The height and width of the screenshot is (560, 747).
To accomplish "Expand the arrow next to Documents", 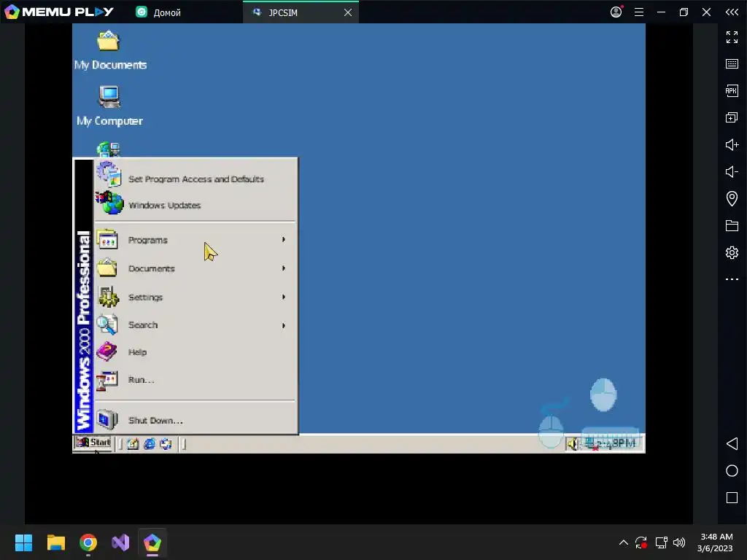I will pyautogui.click(x=284, y=268).
